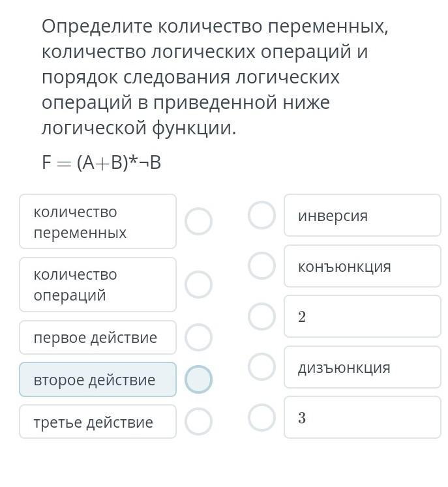Image resolution: width=448 pixels, height=487 pixels.
Task: Choose the answer box labeled 2
Action: 363,316
